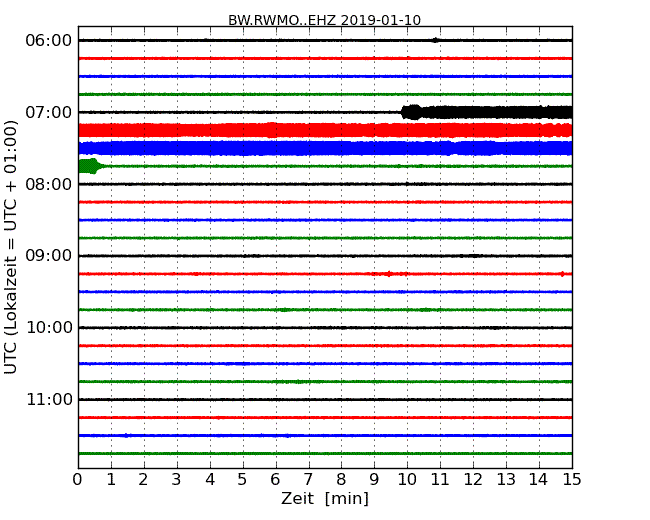This screenshot has width=650, height=520.
Task: Click small black spike on 06:00 trace near minute 11
Action: pos(435,40)
